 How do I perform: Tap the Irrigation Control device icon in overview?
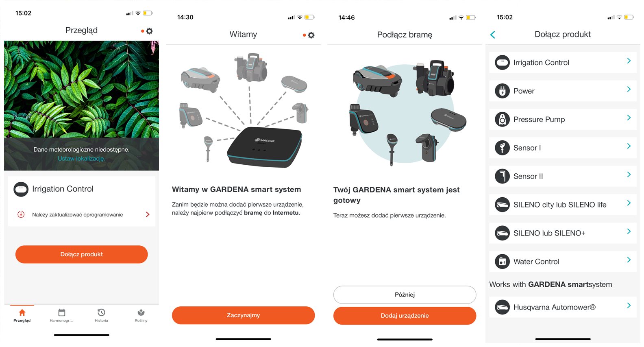point(21,189)
